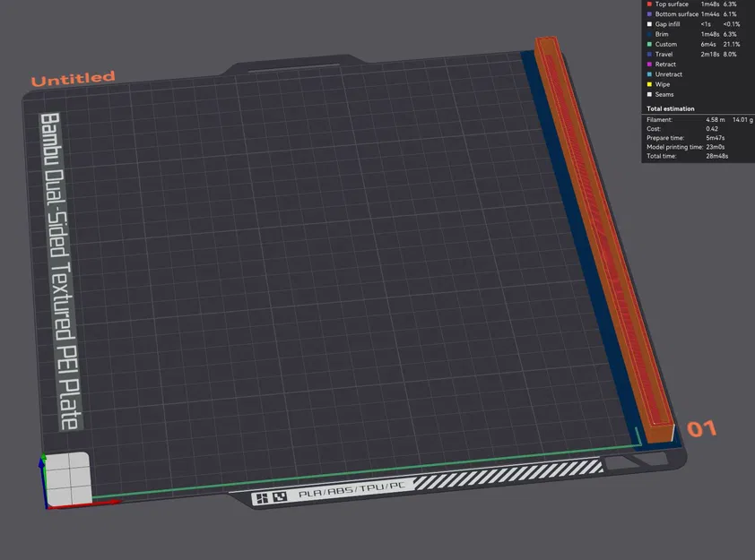Click the Custom time "6m4s"

click(707, 44)
